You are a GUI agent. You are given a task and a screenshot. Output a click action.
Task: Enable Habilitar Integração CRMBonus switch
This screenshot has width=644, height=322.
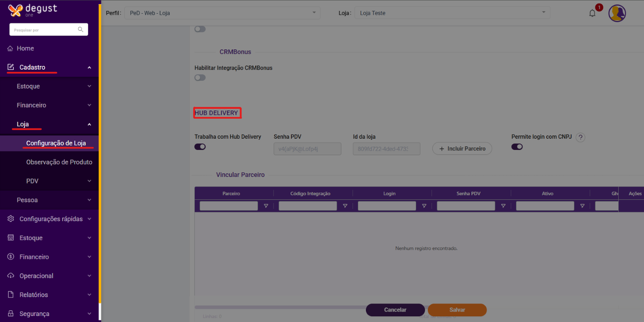200,78
